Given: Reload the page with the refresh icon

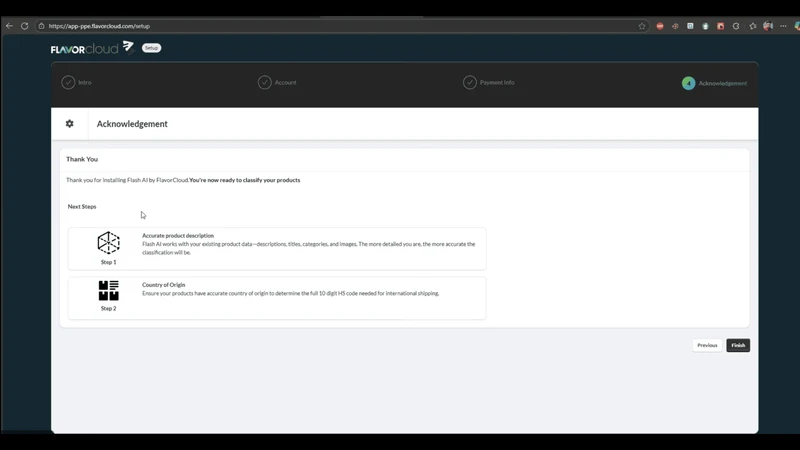Looking at the screenshot, I should pos(24,26).
